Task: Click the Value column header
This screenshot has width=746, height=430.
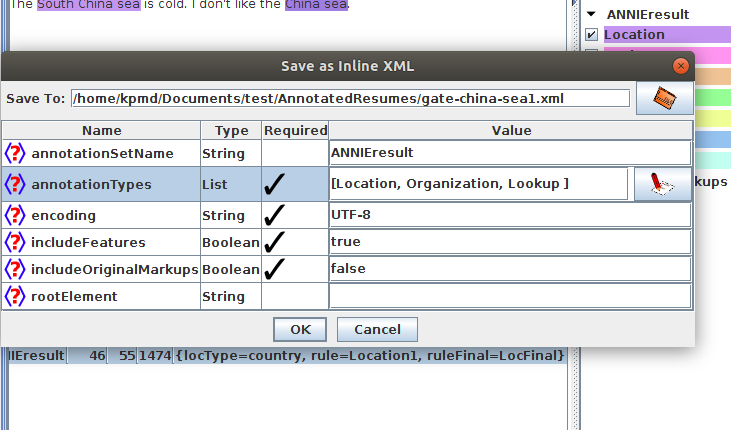Action: point(511,130)
